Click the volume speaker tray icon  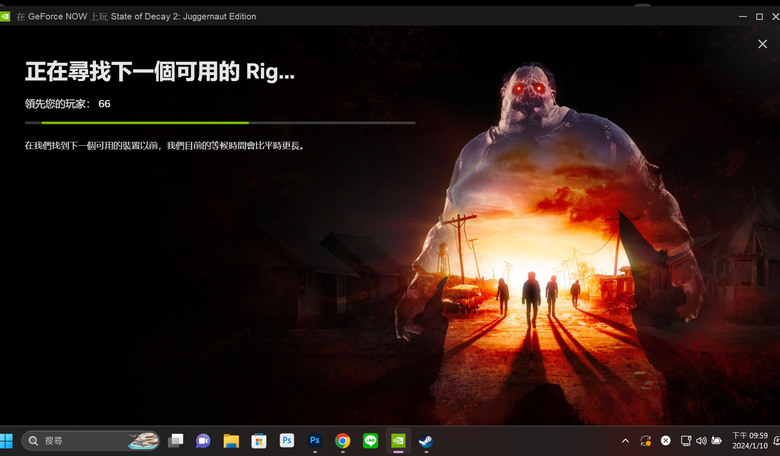(x=701, y=441)
